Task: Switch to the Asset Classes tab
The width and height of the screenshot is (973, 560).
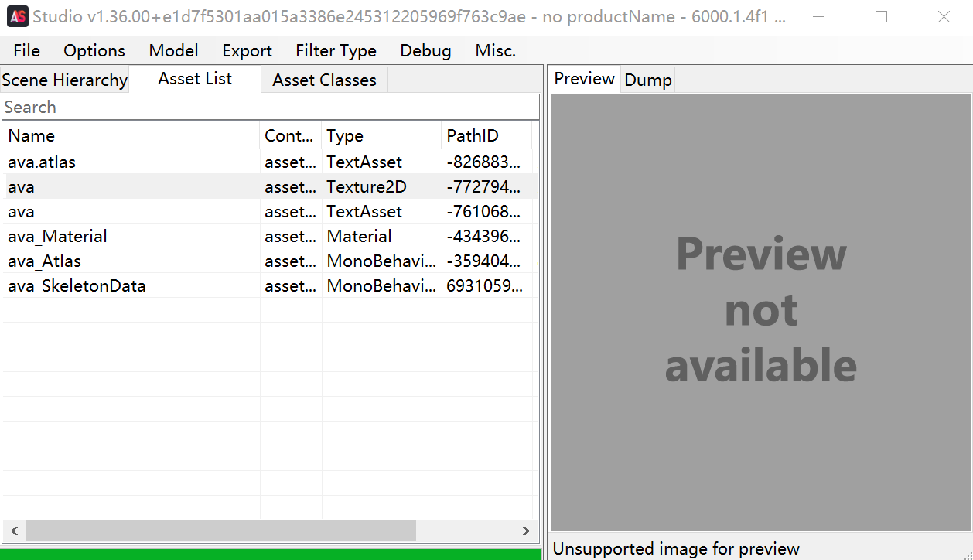Action: tap(324, 80)
